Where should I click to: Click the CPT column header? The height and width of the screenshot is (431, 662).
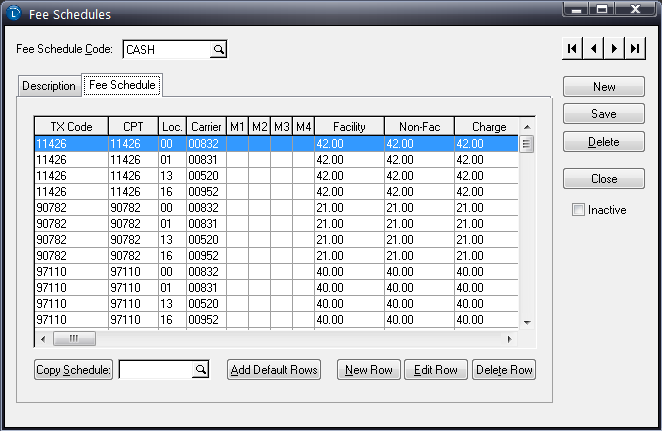point(133,127)
